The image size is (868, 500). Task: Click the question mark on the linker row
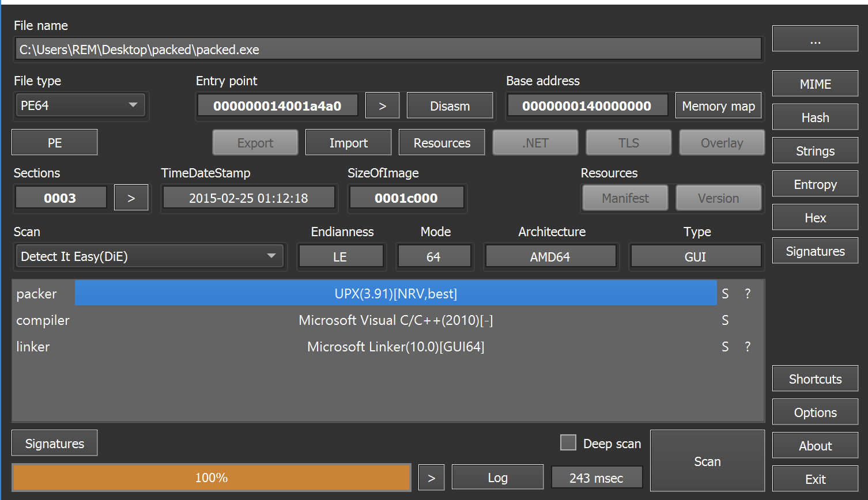point(748,347)
